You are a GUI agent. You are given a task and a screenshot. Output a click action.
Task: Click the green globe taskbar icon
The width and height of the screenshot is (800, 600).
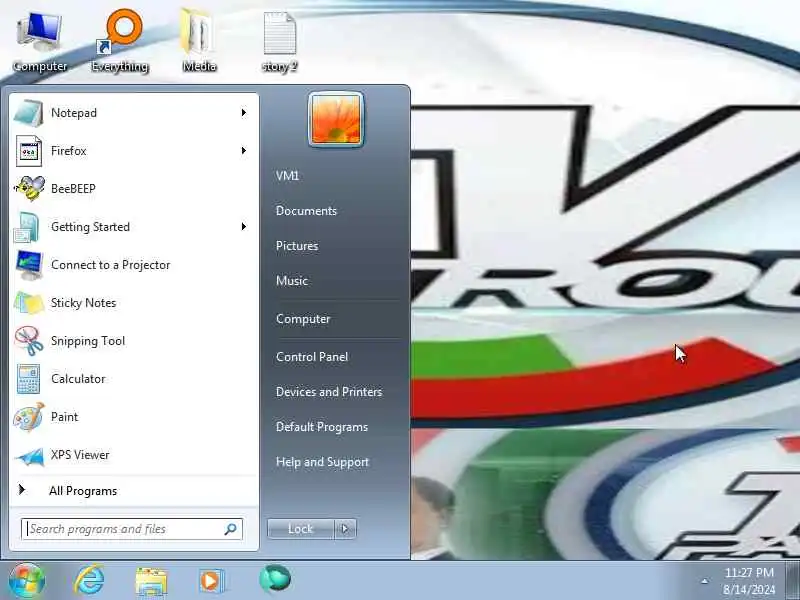point(274,580)
